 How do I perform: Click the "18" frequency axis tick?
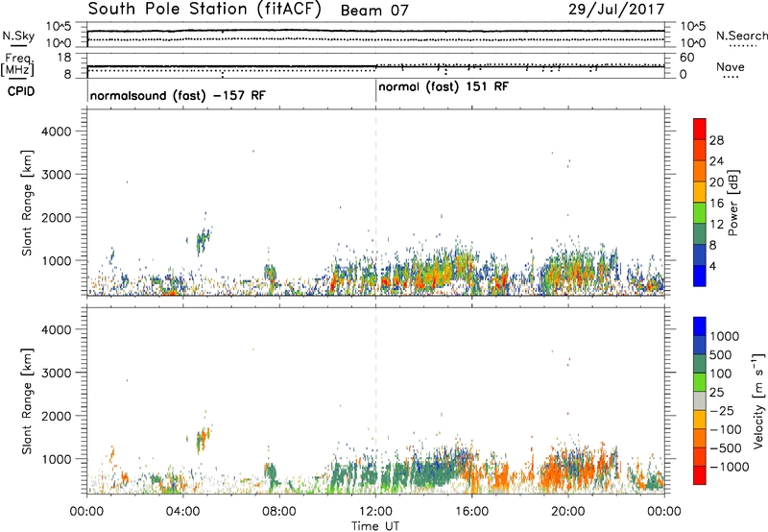point(64,58)
